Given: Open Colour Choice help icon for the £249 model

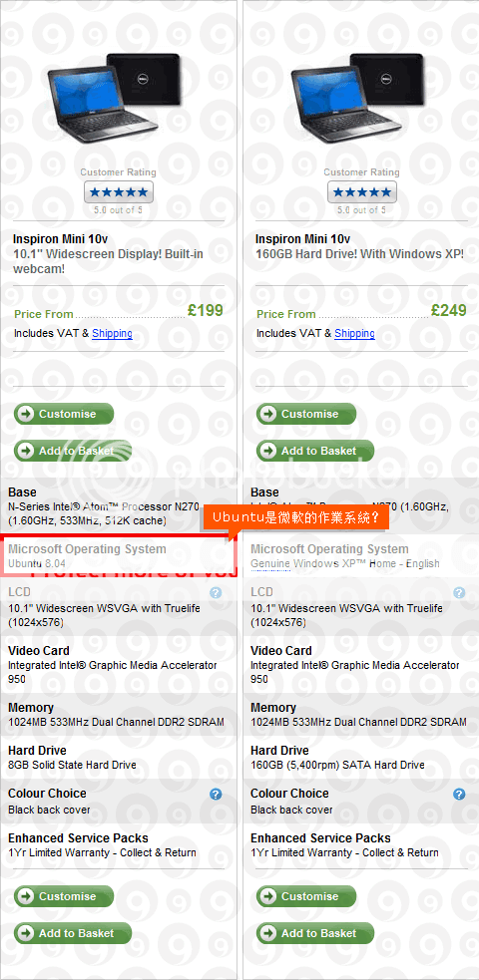Looking at the screenshot, I should tap(459, 795).
